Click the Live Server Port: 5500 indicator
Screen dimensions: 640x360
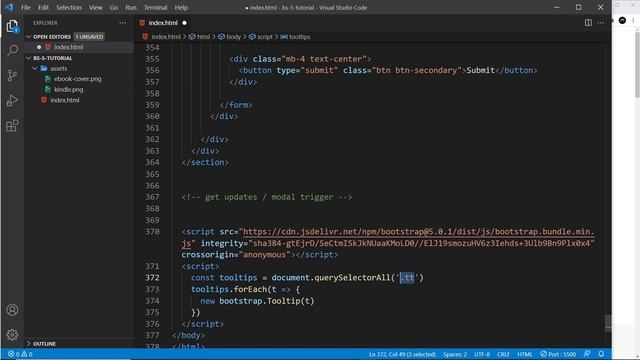coord(558,354)
